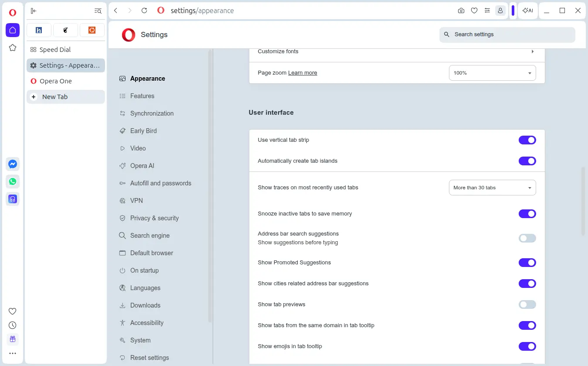
Task: Collapse the vertical tab panel icon
Action: click(x=34, y=11)
